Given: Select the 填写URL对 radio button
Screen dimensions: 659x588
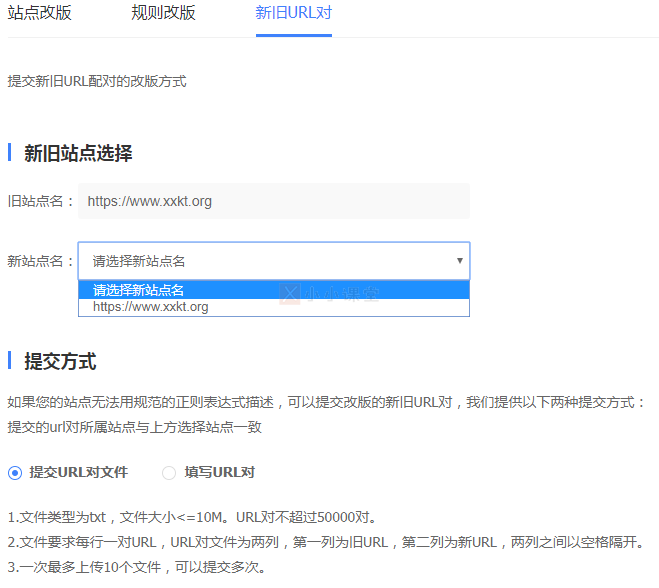Looking at the screenshot, I should (x=169, y=473).
